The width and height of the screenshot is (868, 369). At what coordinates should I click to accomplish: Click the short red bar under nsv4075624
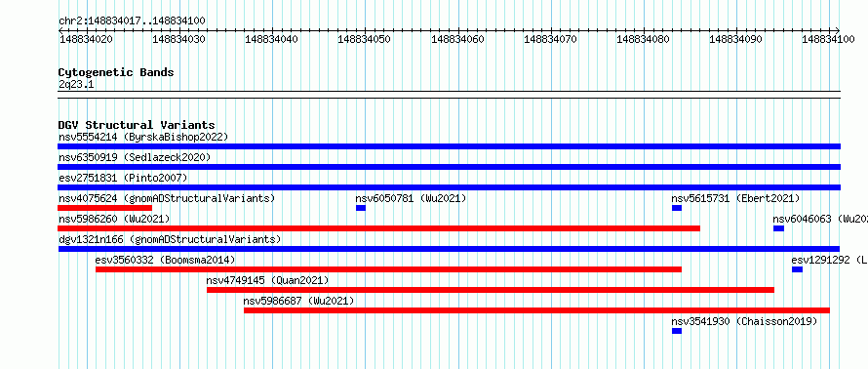(x=104, y=208)
